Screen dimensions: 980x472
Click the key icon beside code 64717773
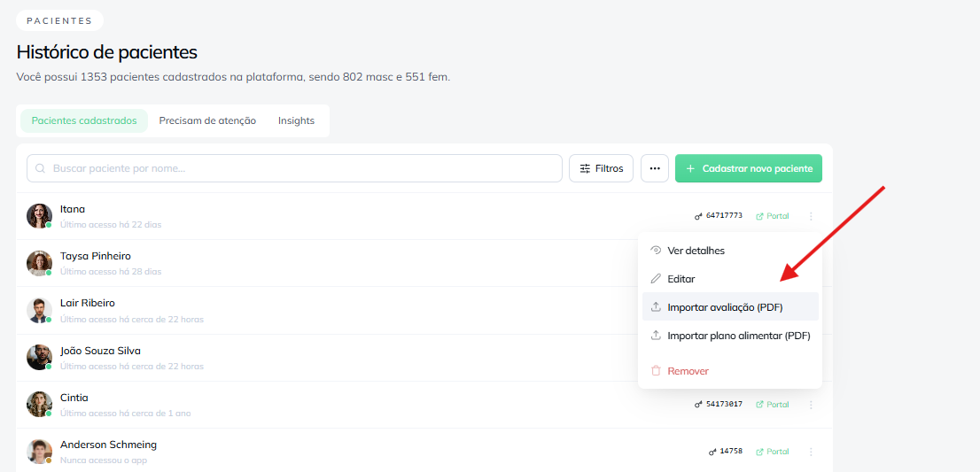pos(698,216)
